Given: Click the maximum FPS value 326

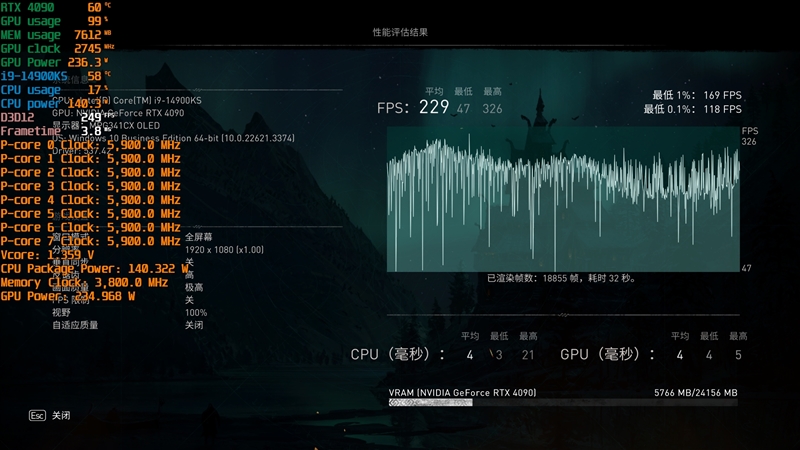Looking at the screenshot, I should click(492, 109).
